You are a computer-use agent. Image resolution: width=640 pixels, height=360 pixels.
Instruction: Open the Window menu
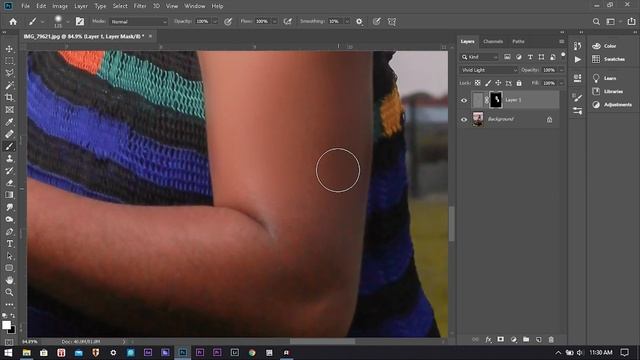point(195,6)
